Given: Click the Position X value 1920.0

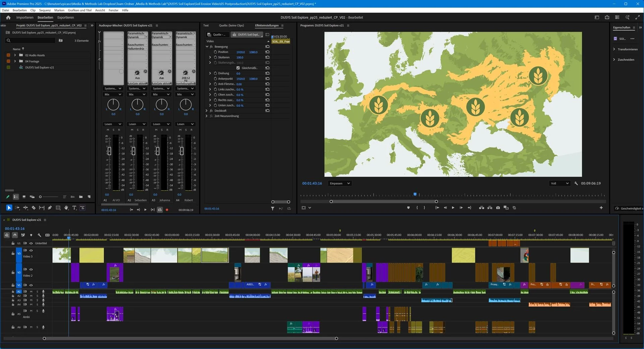Looking at the screenshot, I should (x=240, y=52).
